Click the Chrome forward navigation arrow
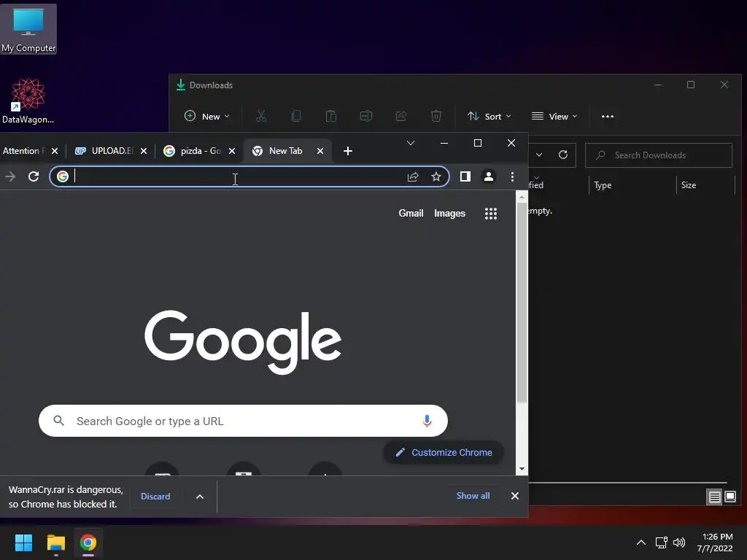 pyautogui.click(x=10, y=176)
